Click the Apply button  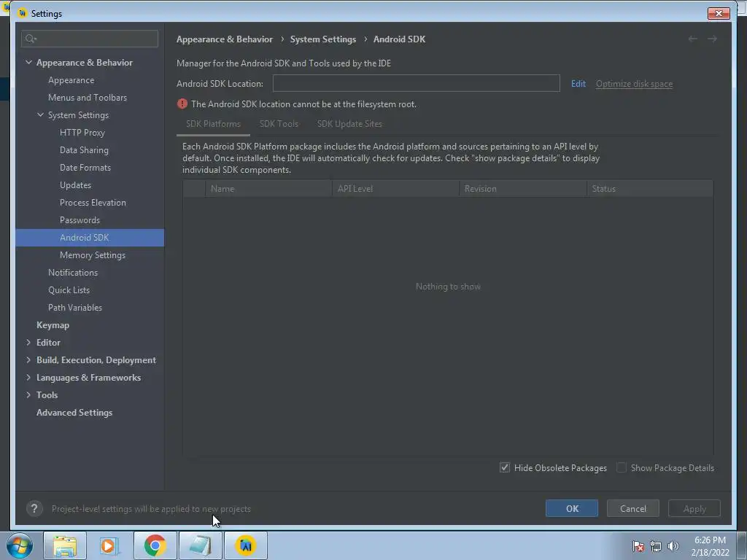tap(694, 508)
